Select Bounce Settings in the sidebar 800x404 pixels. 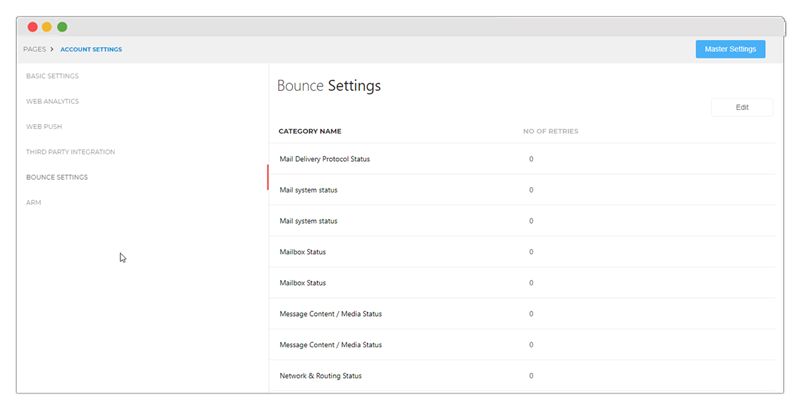57,177
